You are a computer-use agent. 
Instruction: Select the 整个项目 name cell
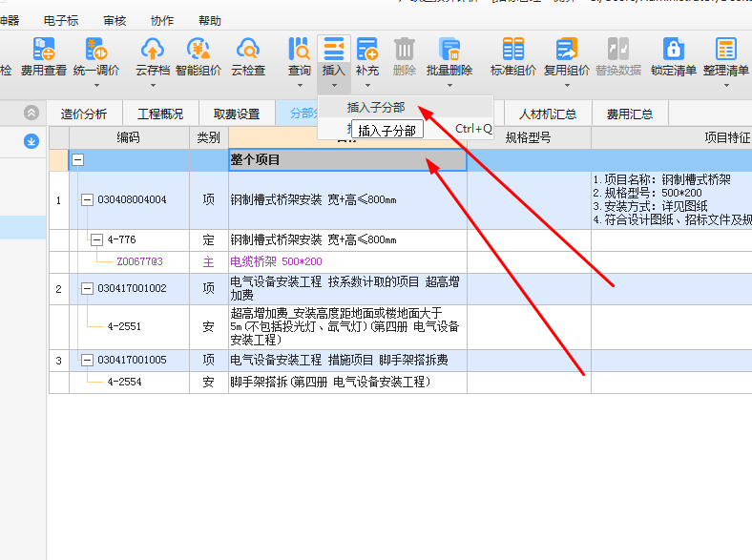pyautogui.click(x=347, y=160)
